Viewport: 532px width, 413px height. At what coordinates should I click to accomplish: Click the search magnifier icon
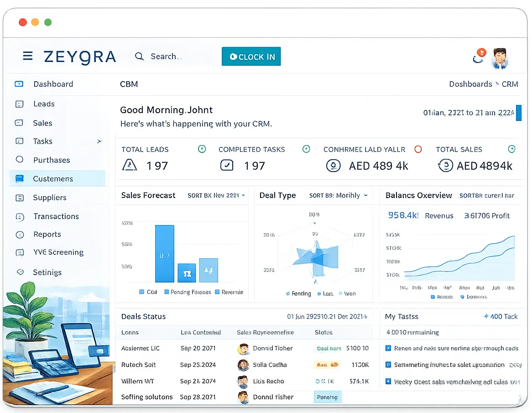point(139,56)
